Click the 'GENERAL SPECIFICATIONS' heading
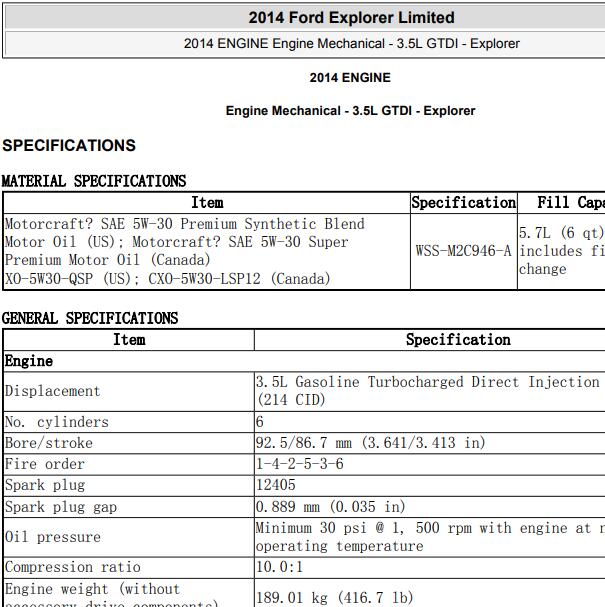The width and height of the screenshot is (605, 607). [x=90, y=318]
